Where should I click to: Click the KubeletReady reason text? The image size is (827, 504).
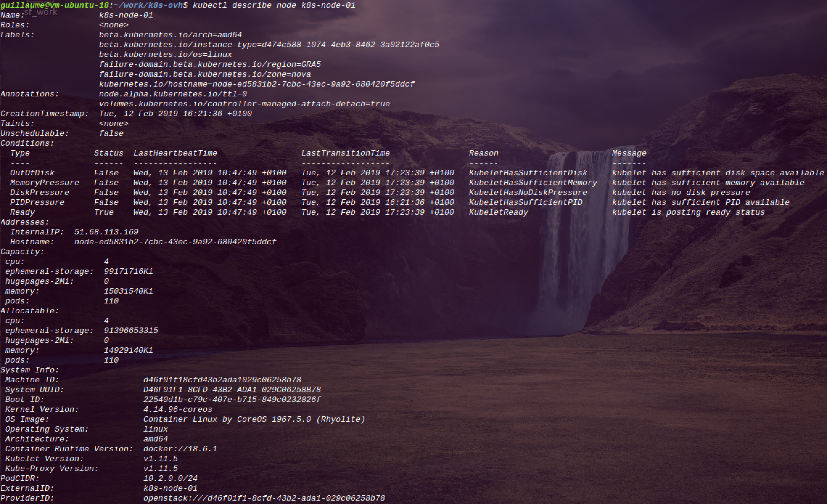coord(498,212)
